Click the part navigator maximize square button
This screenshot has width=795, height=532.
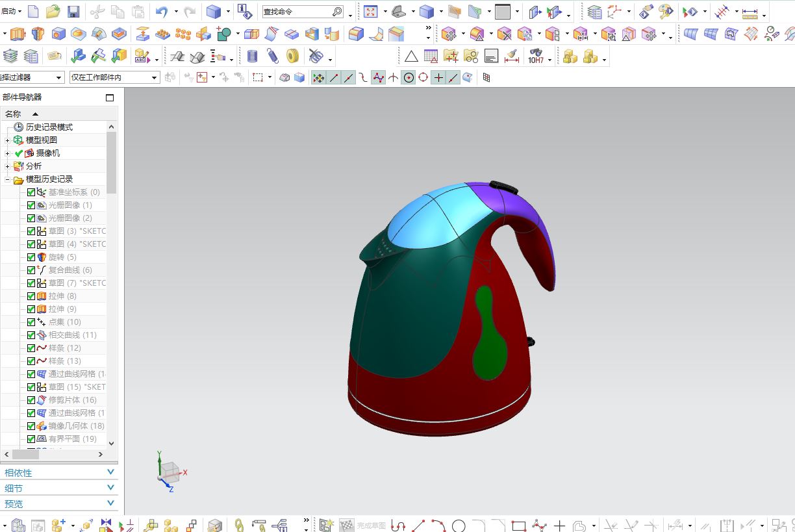[x=110, y=97]
